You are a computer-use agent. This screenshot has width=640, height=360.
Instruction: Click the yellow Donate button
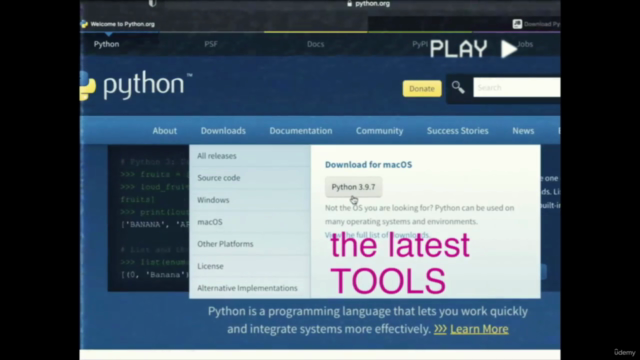coord(422,89)
